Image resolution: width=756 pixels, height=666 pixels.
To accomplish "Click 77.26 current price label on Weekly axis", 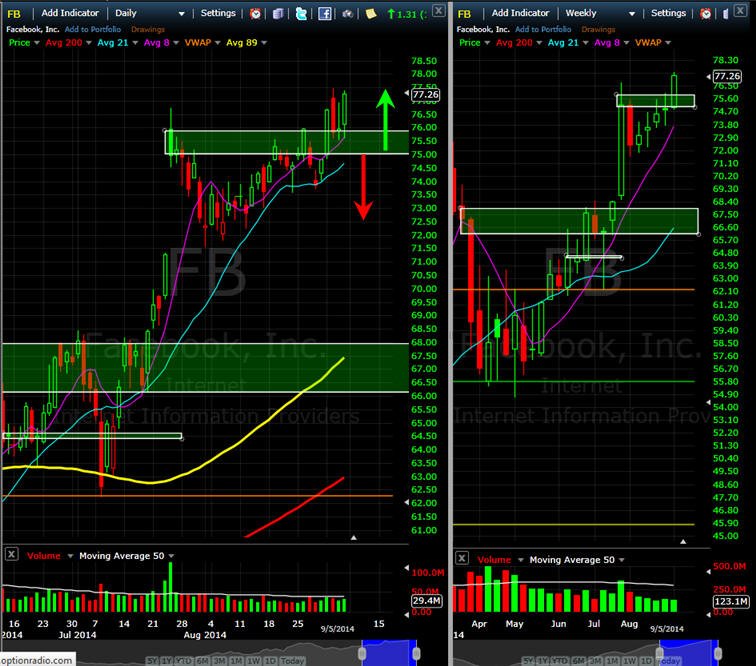I will pyautogui.click(x=727, y=76).
